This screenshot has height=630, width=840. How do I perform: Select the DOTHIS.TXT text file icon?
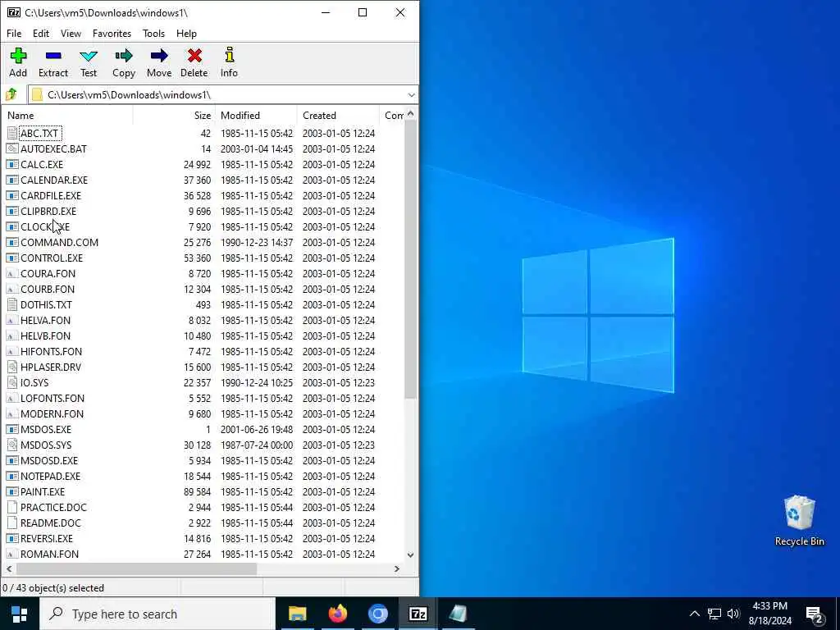[12, 305]
